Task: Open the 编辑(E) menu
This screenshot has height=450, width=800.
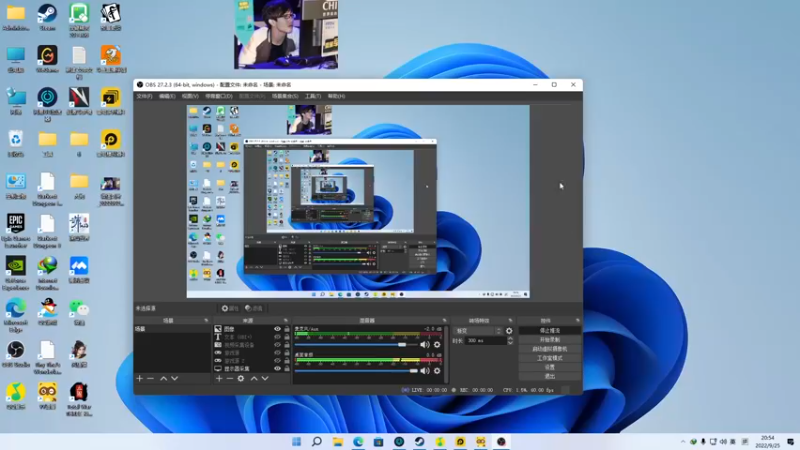Action: [x=167, y=96]
